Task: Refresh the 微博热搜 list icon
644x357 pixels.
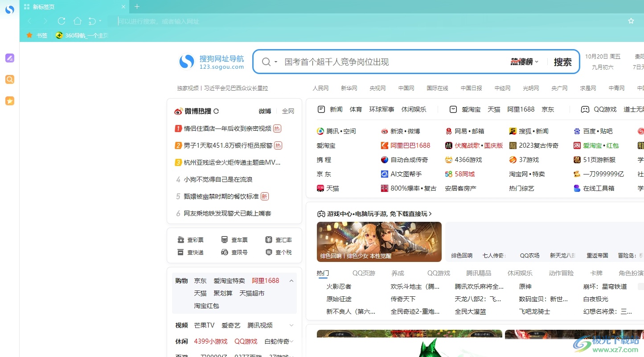Action: click(x=216, y=111)
